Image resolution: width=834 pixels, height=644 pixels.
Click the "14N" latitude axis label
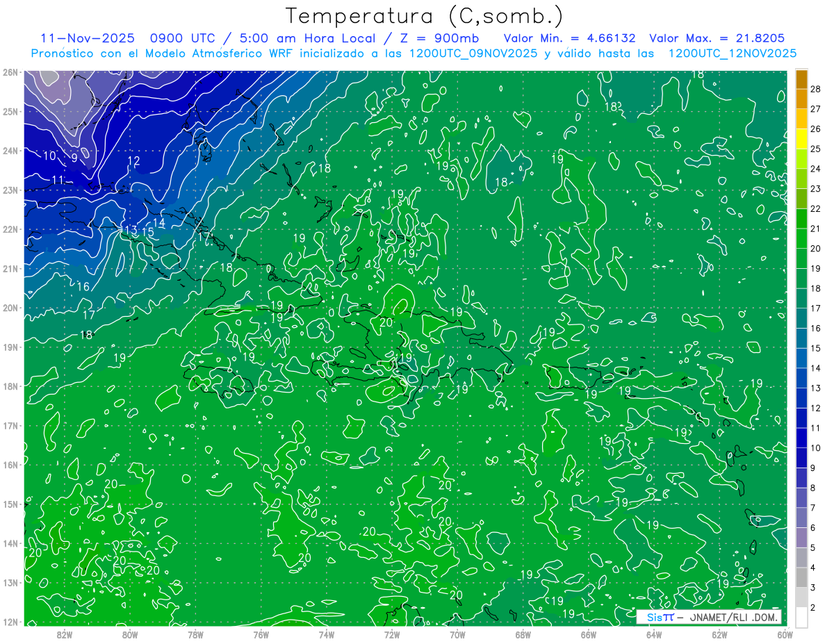[x=10, y=543]
